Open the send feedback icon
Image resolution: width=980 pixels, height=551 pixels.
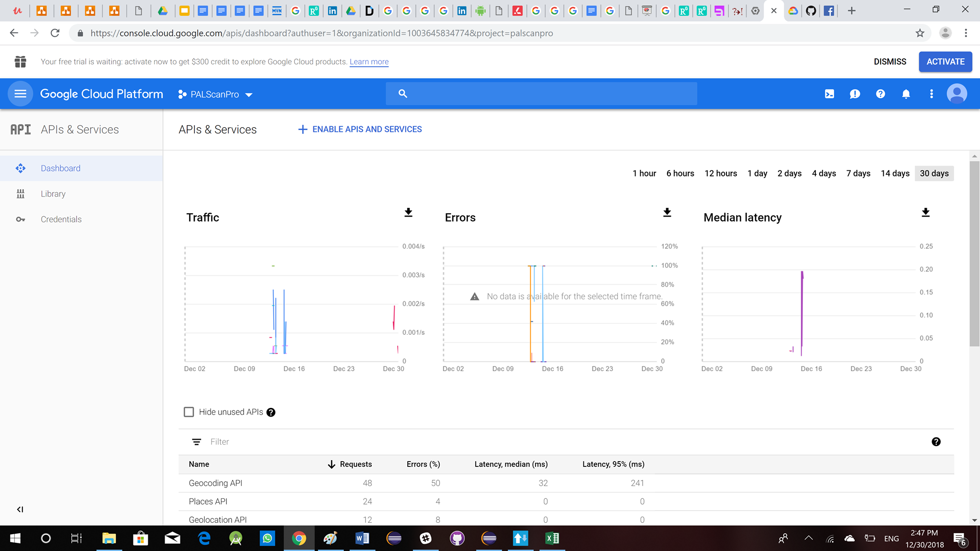coord(855,94)
